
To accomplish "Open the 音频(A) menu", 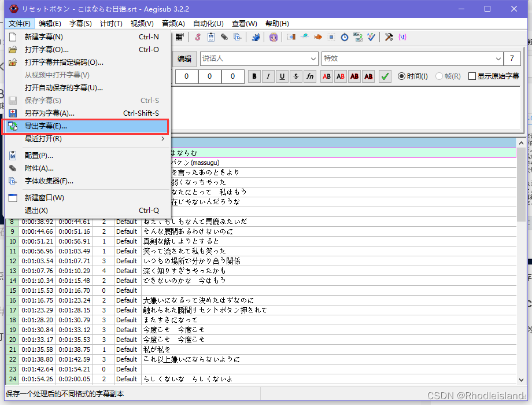I will coord(173,23).
